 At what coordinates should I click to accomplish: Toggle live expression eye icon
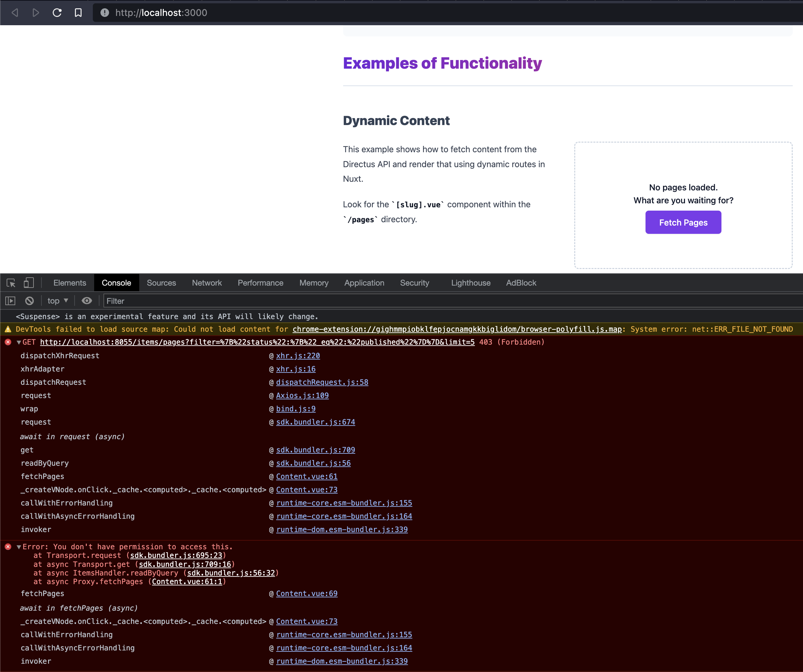coord(87,301)
